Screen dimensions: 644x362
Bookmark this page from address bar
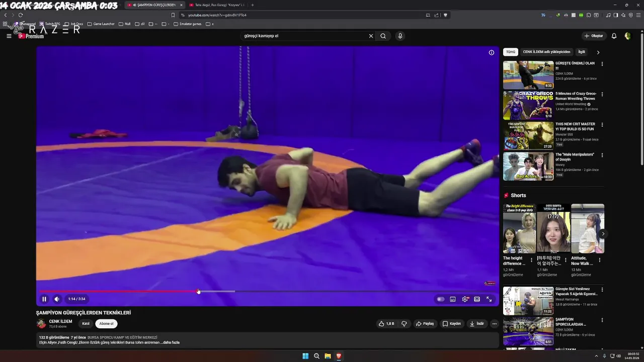click(173, 15)
